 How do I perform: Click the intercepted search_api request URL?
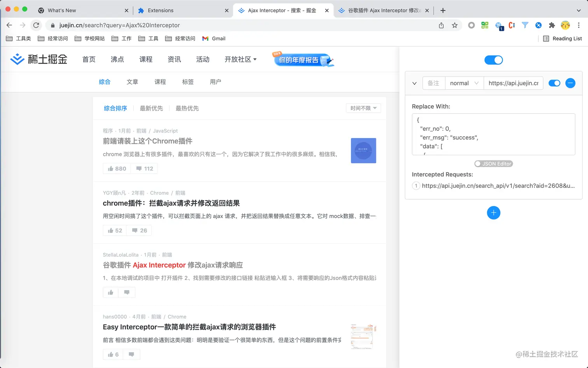(x=498, y=186)
